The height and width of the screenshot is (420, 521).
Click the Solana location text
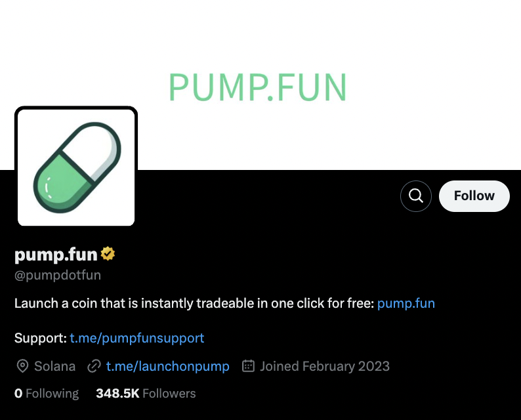(54, 366)
